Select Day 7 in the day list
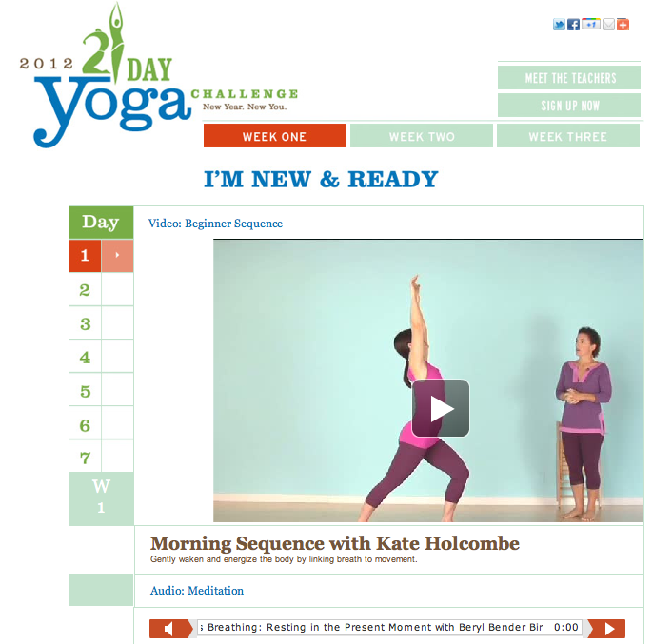Viewport: 653px width, 644px height. point(85,458)
